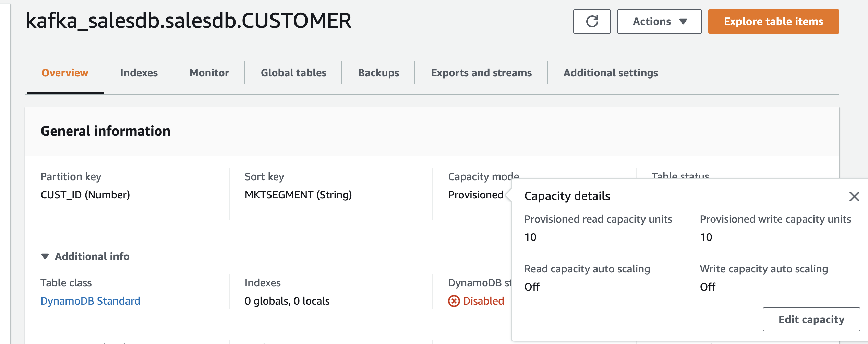
Task: Click the provisioned write capacity units value 10
Action: [x=706, y=237]
